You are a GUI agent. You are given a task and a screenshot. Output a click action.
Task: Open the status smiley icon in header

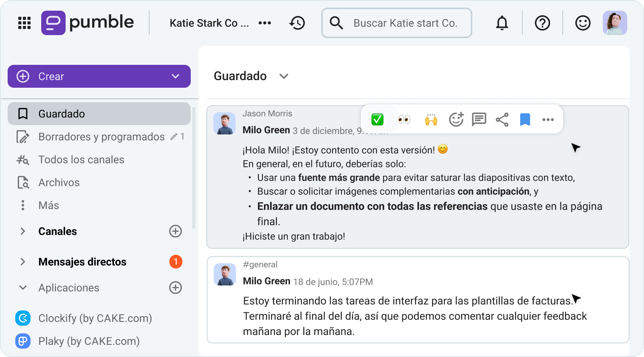coord(582,23)
